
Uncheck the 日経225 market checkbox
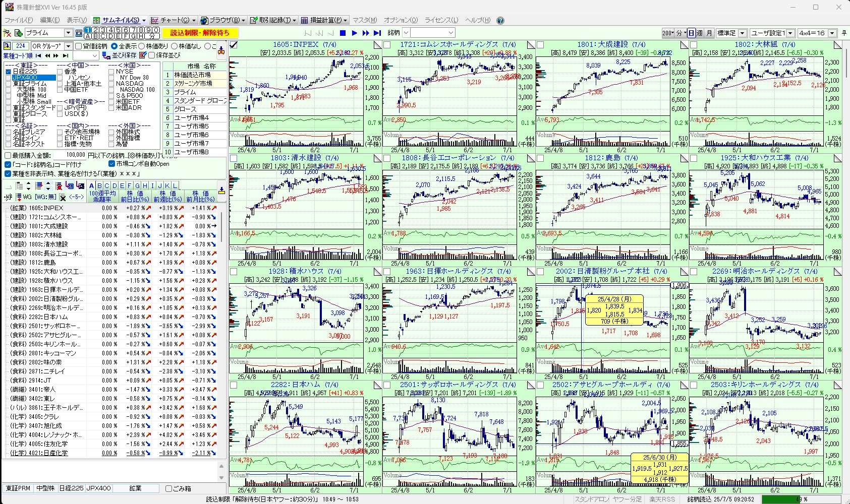8,72
